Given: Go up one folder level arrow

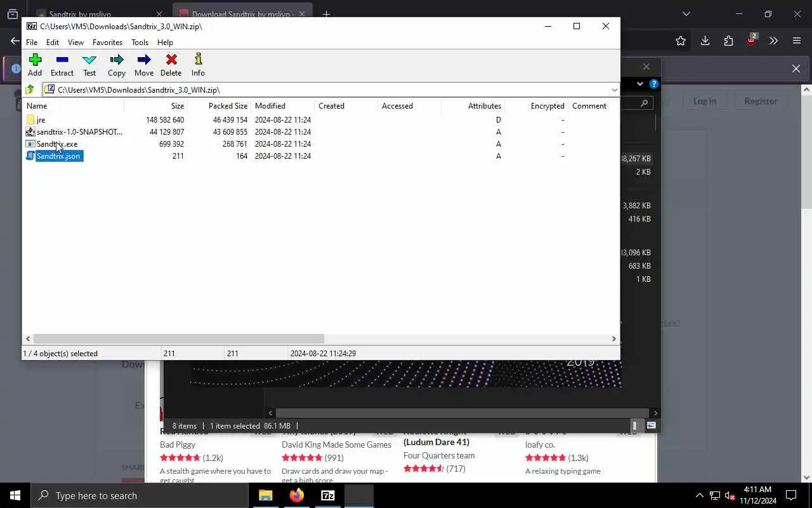Looking at the screenshot, I should pyautogui.click(x=30, y=90).
